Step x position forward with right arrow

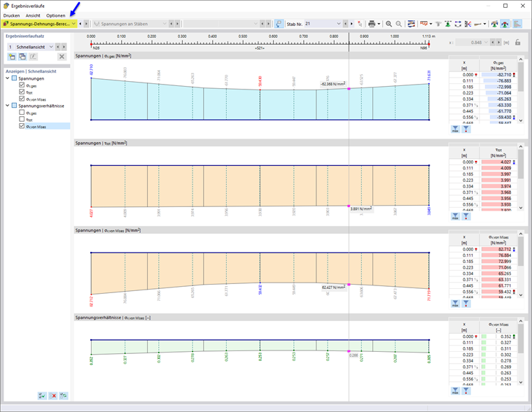(x=498, y=43)
